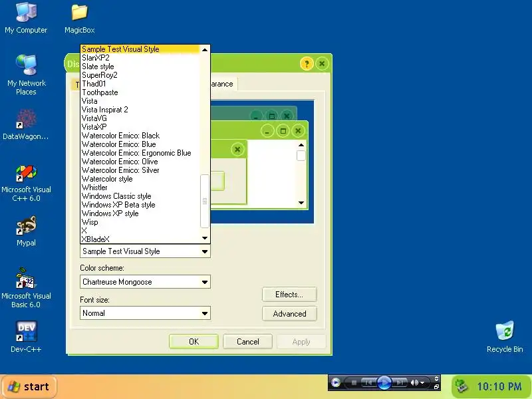
Task: Open the Font size dropdown
Action: click(145, 313)
